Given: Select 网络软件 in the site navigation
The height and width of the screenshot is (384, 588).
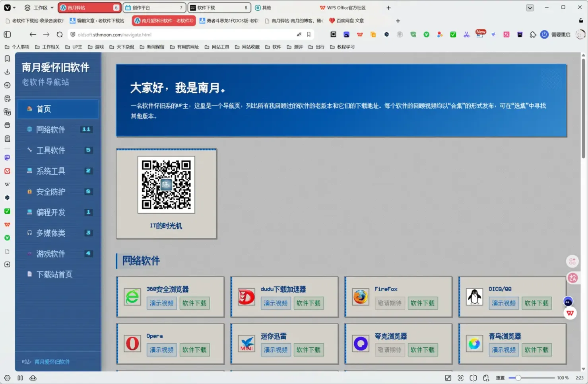Looking at the screenshot, I should pos(58,129).
